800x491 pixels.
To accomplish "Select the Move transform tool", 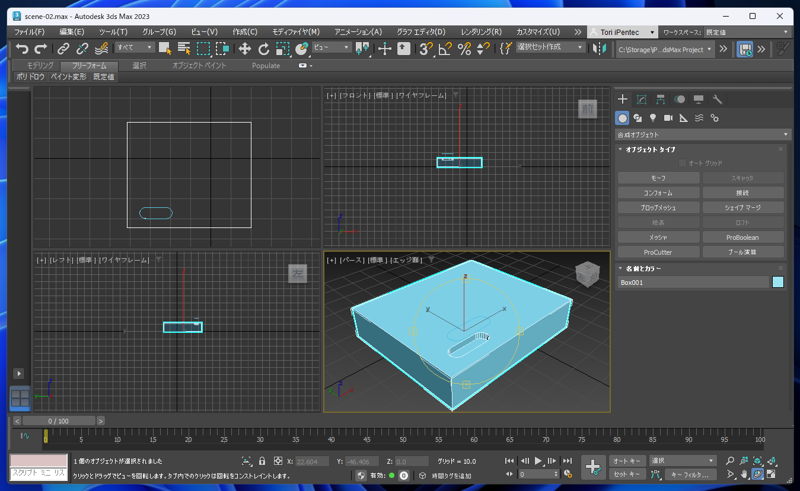I will pyautogui.click(x=244, y=48).
